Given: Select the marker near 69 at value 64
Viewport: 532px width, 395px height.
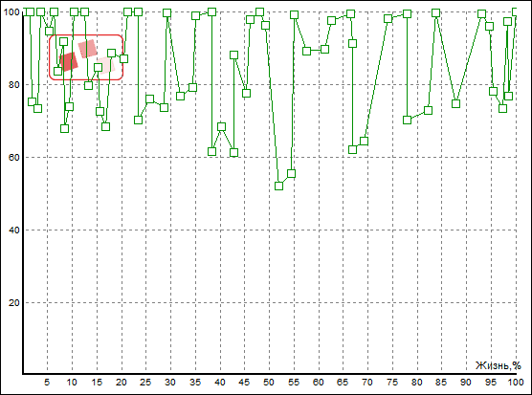Looking at the screenshot, I should pos(364,141).
